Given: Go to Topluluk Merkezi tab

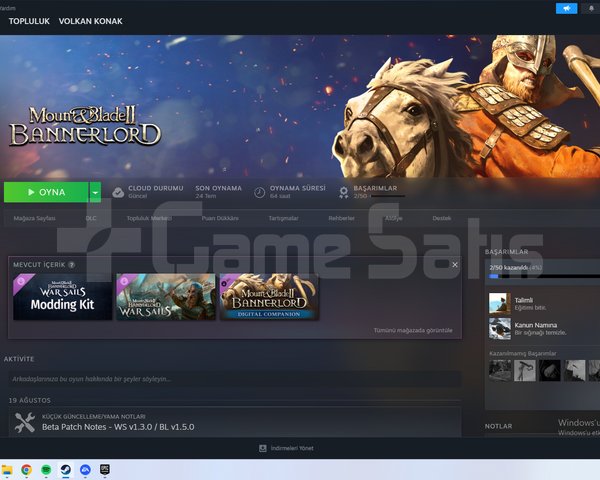Looking at the screenshot, I should 149,218.
